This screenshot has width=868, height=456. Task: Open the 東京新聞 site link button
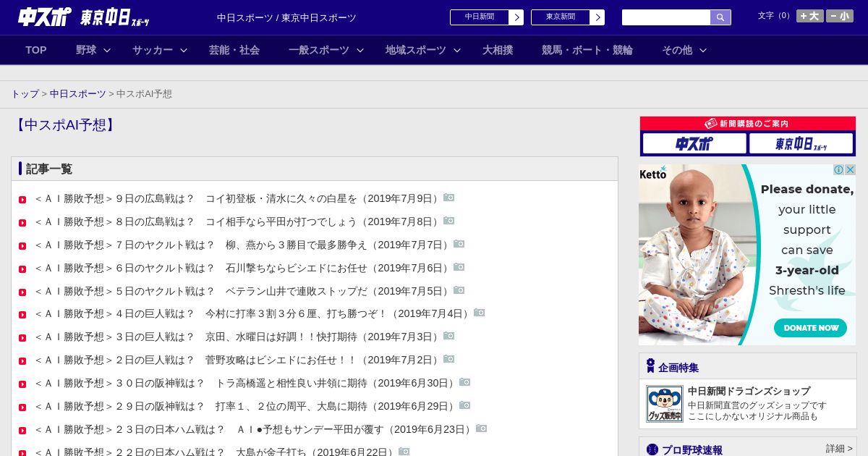[568, 17]
